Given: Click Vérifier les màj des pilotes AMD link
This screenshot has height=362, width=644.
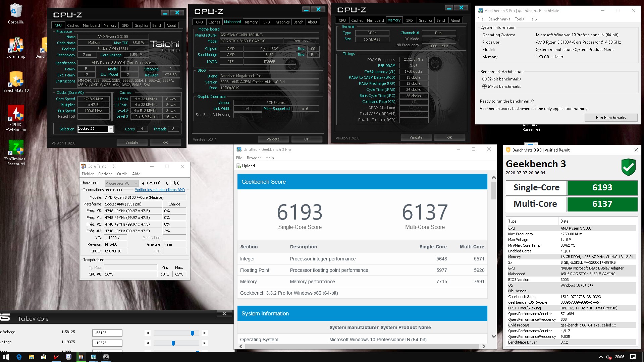Looking at the screenshot, I should [x=160, y=190].
